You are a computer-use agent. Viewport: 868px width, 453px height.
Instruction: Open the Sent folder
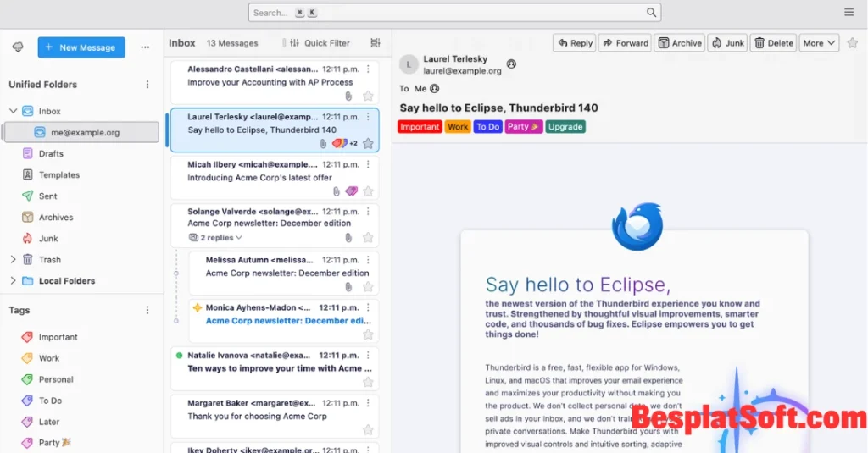47,196
